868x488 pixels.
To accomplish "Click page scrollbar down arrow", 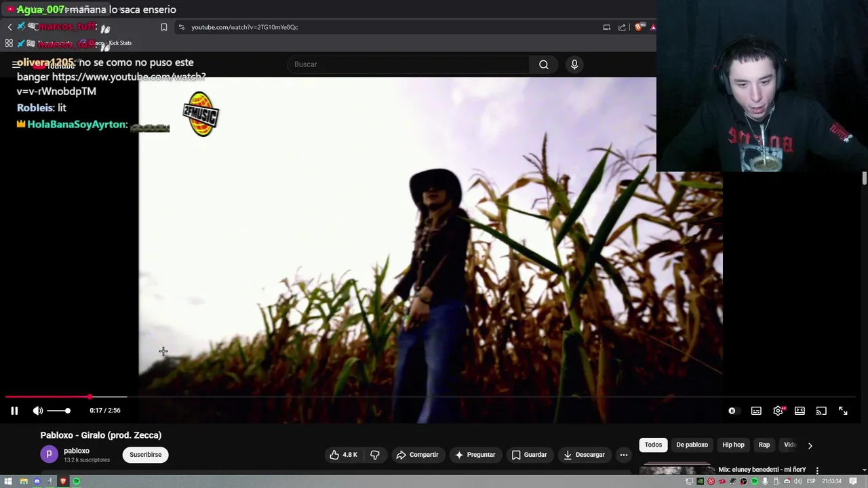I will [x=864, y=470].
